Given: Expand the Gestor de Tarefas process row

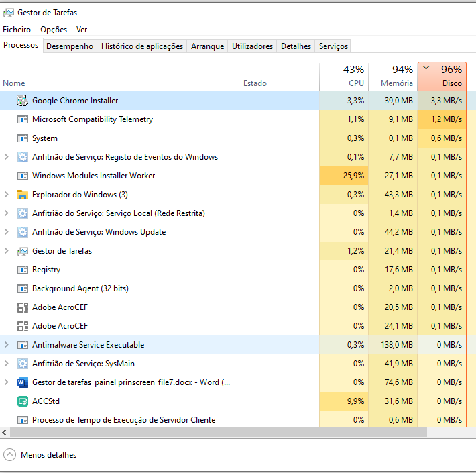Looking at the screenshot, I should tap(7, 251).
